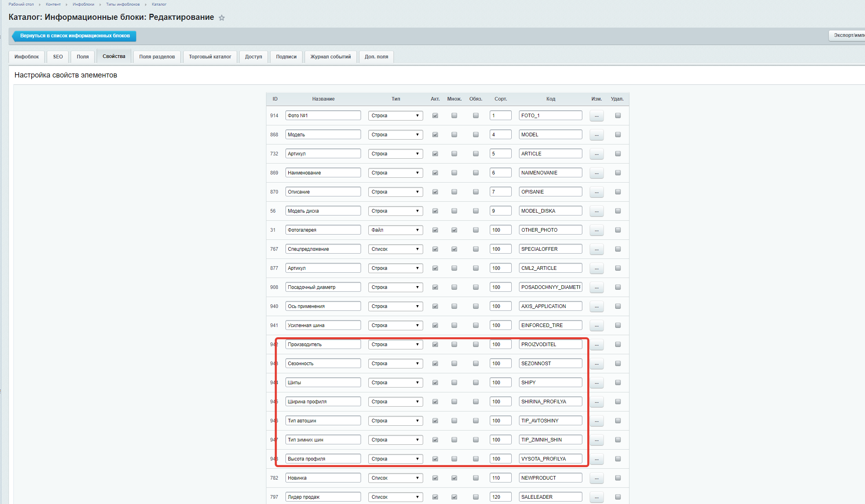Screen dimensions: 865x504
Task: Open type dropdown for Шипы property
Action: pyautogui.click(x=396, y=383)
